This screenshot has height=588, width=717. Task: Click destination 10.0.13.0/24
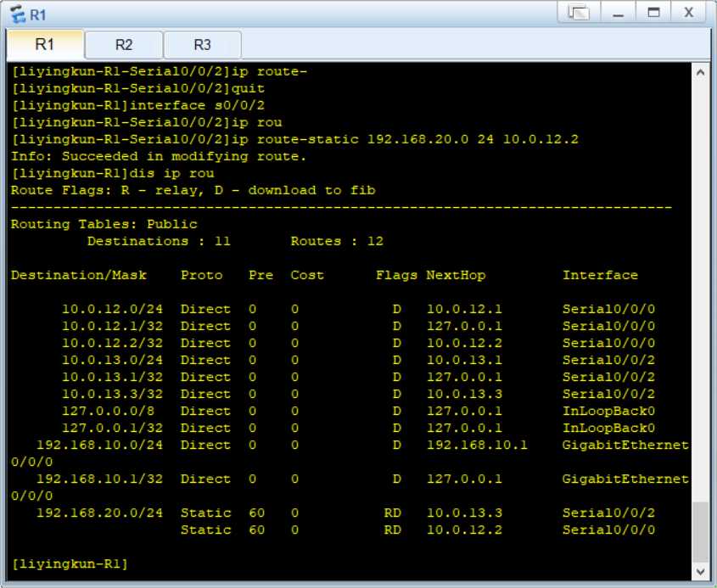click(x=112, y=360)
